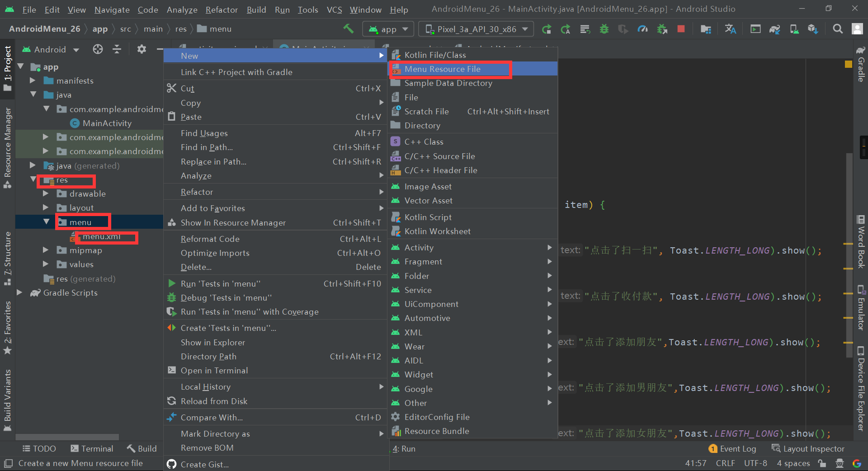This screenshot has height=471, width=868.
Task: Click the Attach Debugger to process icon
Action: (x=662, y=29)
